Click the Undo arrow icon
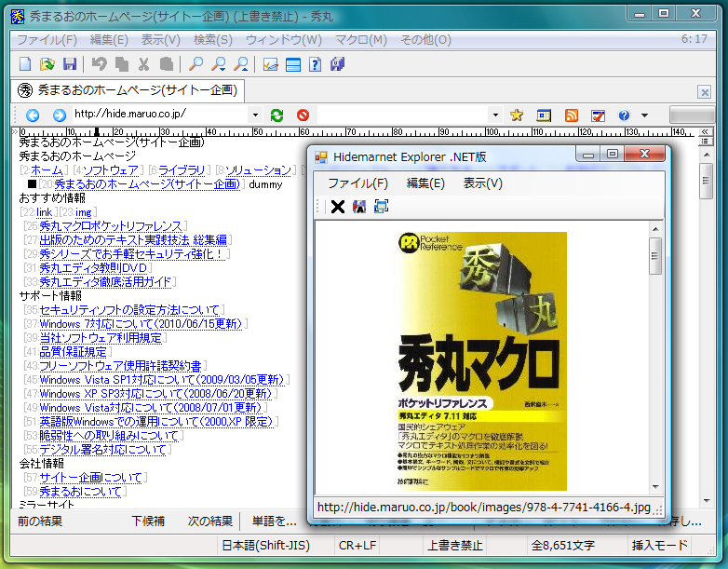The image size is (728, 569). (99, 64)
